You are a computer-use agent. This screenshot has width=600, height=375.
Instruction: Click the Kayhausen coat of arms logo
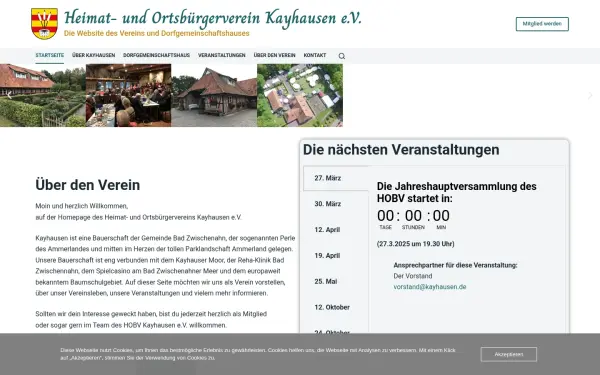coord(44,24)
